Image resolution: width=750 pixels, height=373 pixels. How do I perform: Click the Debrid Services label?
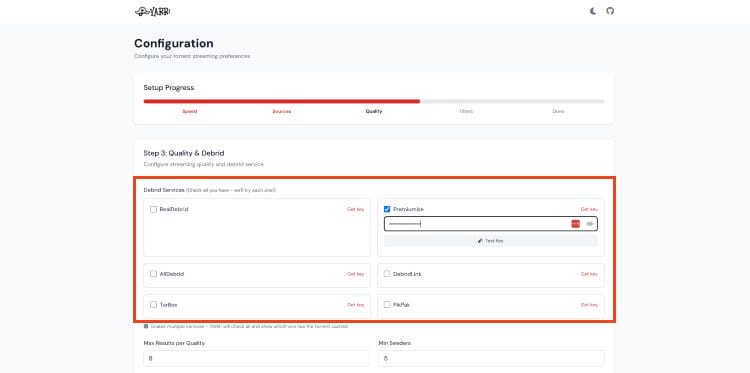tap(164, 190)
